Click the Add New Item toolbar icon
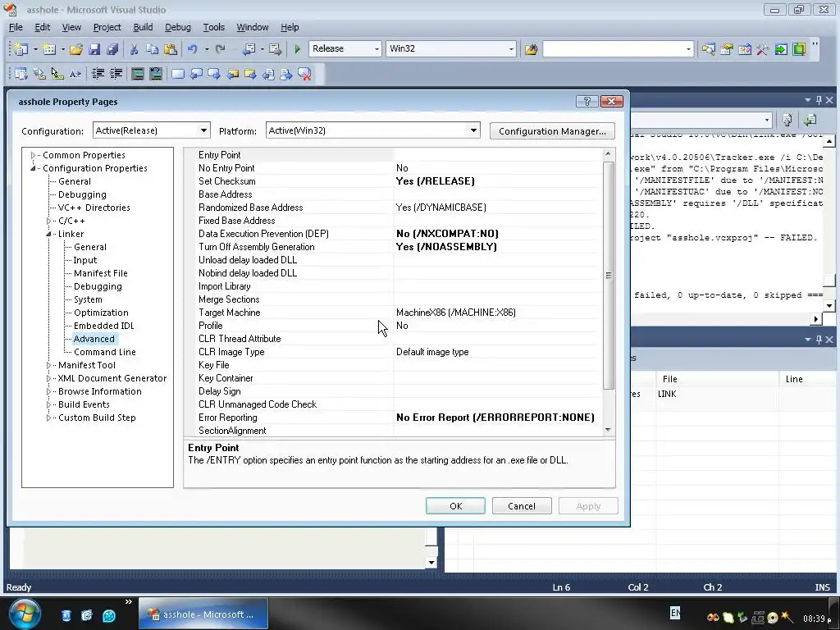The image size is (840, 630). 48,49
